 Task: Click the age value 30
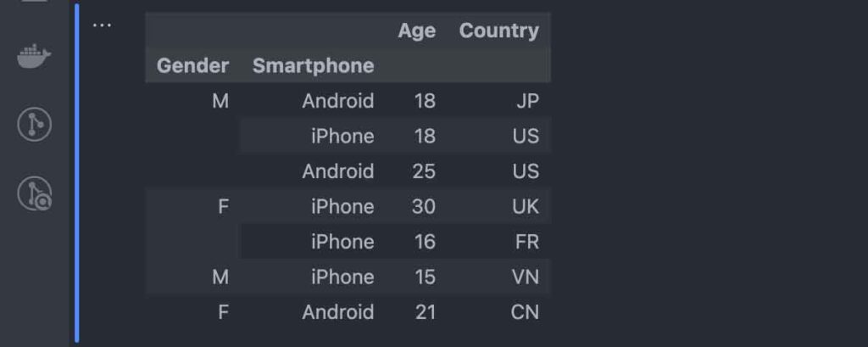click(x=424, y=206)
